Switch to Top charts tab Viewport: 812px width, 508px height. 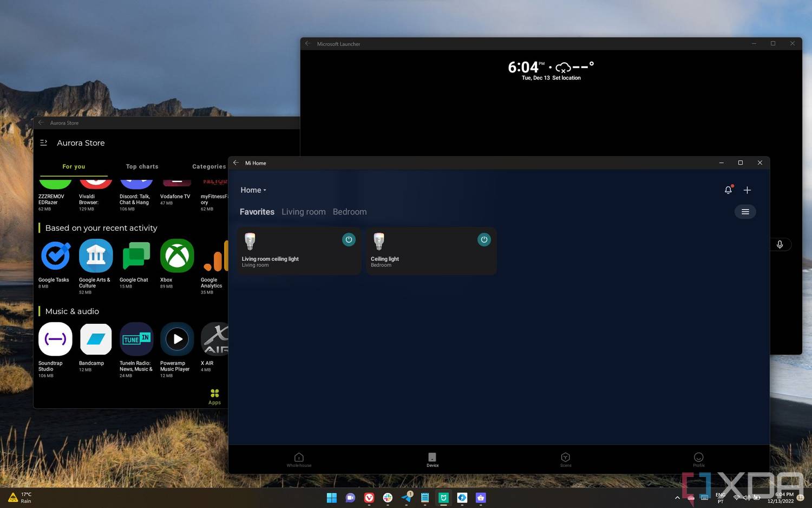142,167
